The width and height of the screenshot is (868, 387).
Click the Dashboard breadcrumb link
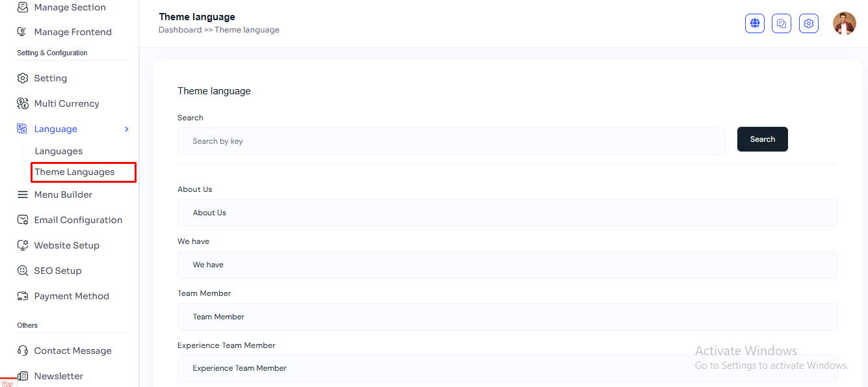180,30
